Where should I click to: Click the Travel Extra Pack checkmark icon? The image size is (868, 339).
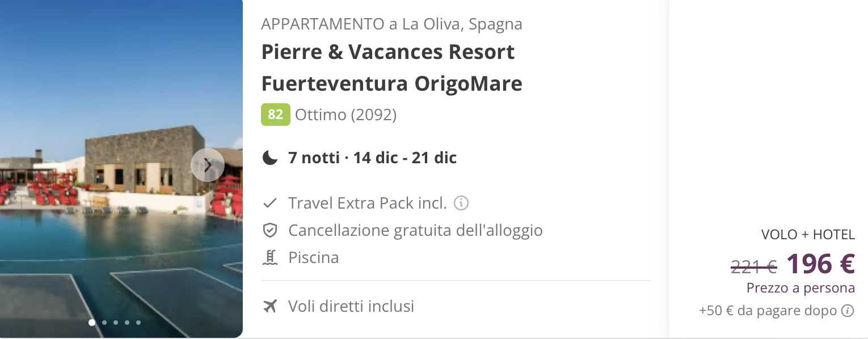coord(270,203)
